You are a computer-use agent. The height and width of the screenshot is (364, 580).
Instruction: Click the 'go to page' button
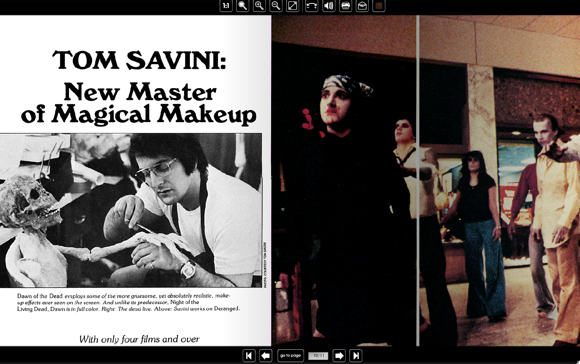[290, 355]
